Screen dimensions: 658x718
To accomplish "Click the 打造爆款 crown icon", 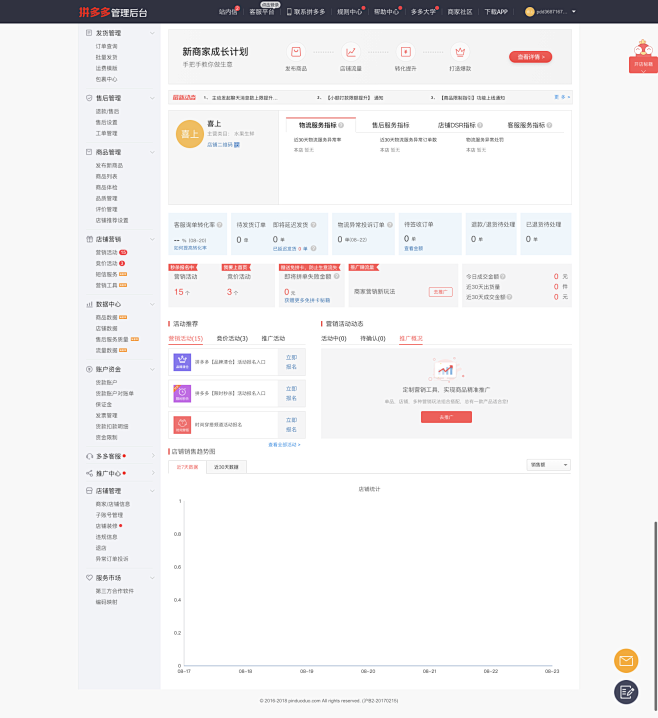I will tap(459, 52).
